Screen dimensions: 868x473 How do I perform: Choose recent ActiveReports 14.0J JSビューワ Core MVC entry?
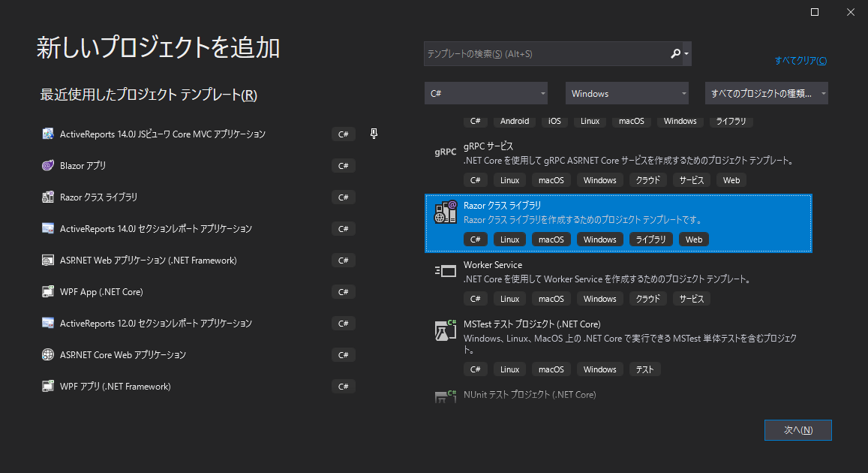tap(163, 134)
